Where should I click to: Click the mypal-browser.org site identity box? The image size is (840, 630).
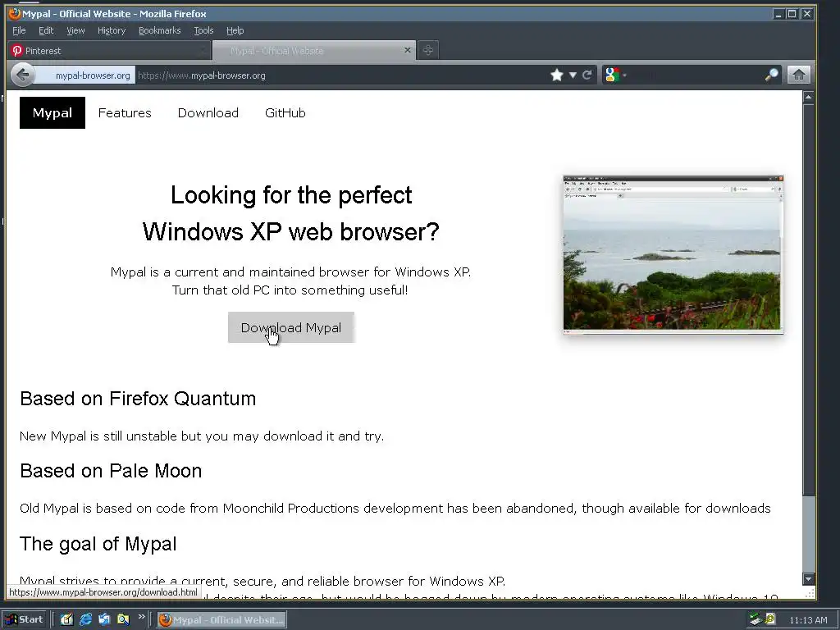pos(85,75)
